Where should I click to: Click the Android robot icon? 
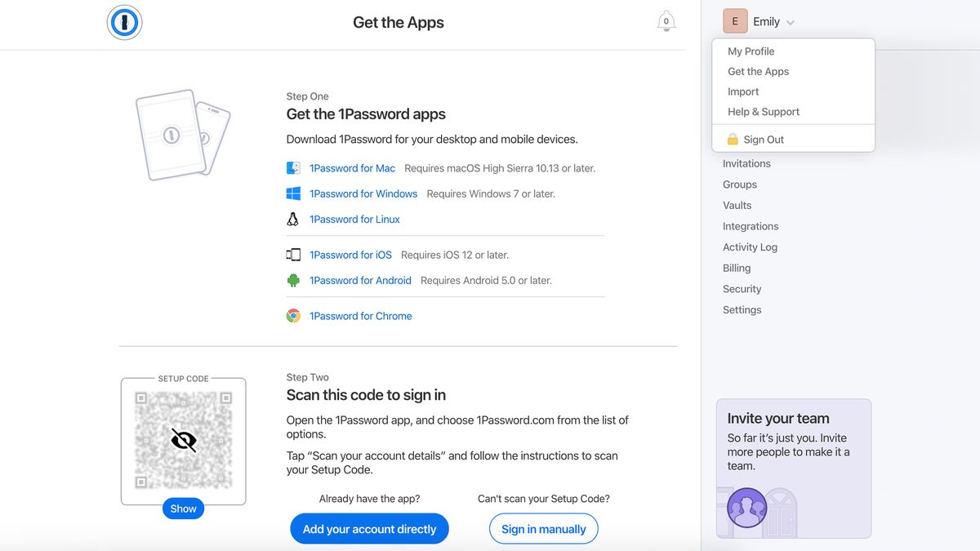point(293,280)
